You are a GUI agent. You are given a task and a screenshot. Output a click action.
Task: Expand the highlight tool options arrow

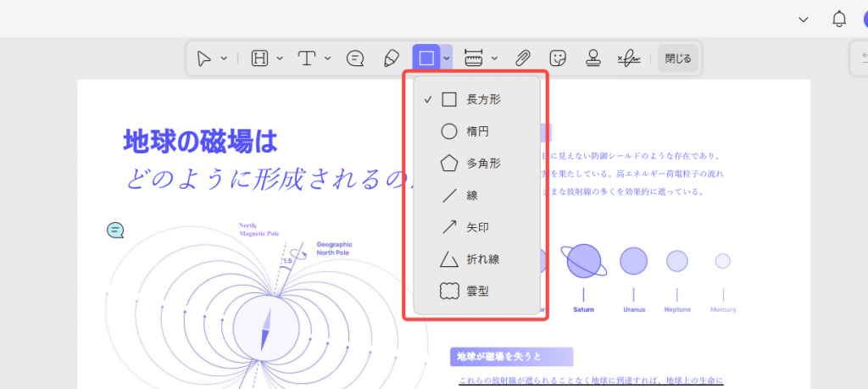tap(280, 58)
